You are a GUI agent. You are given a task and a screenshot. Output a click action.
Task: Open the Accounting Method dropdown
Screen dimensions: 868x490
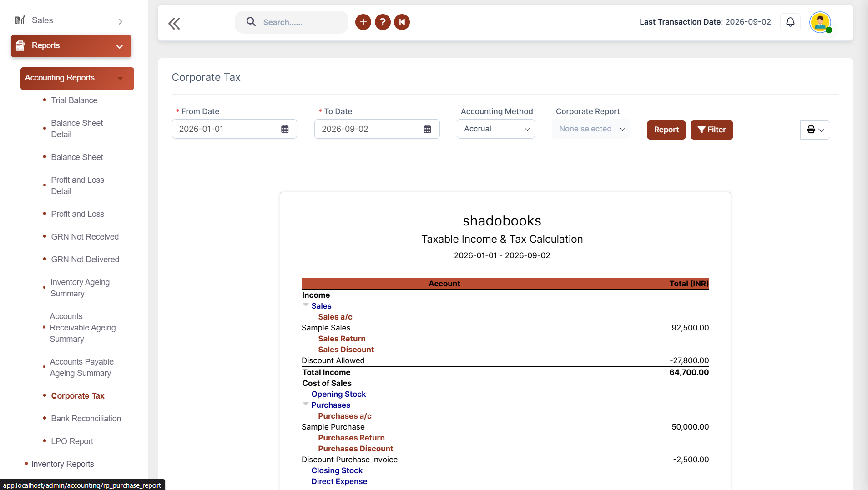pos(496,129)
